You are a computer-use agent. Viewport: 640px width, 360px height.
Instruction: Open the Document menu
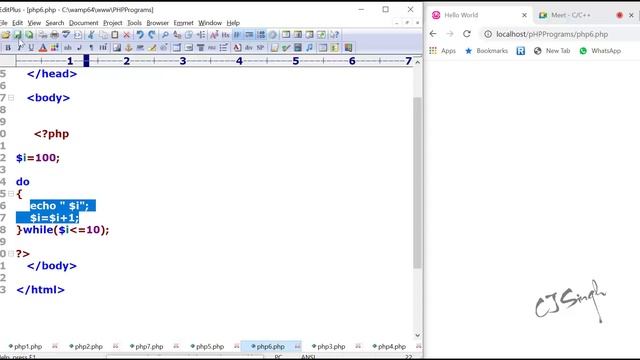(x=84, y=23)
